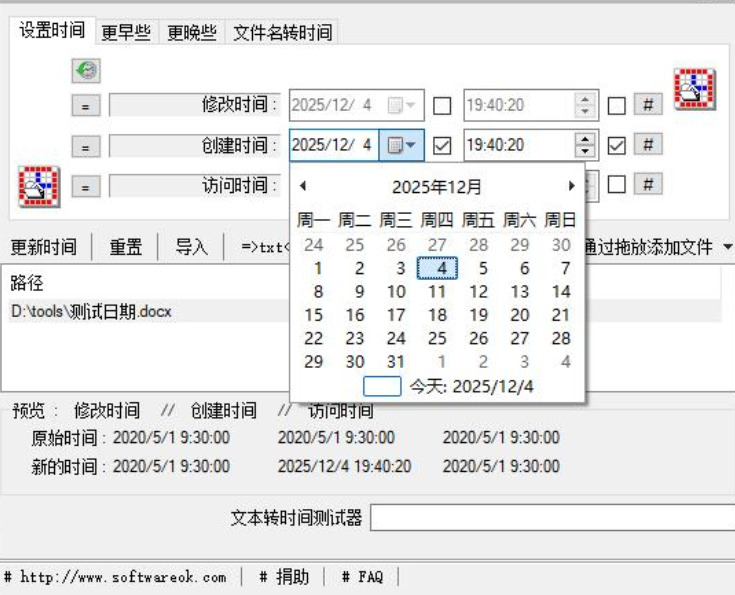Enable the 修改时间 time checkbox

pyautogui.click(x=616, y=106)
